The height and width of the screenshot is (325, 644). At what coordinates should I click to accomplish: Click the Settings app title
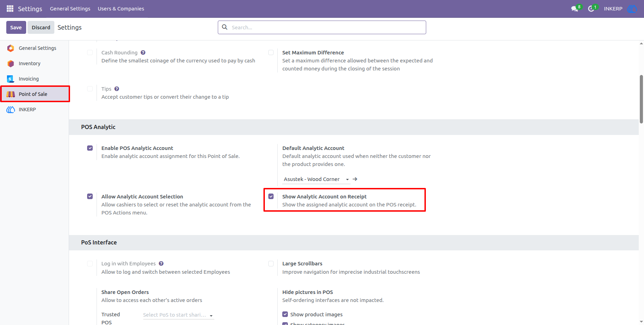[30, 9]
